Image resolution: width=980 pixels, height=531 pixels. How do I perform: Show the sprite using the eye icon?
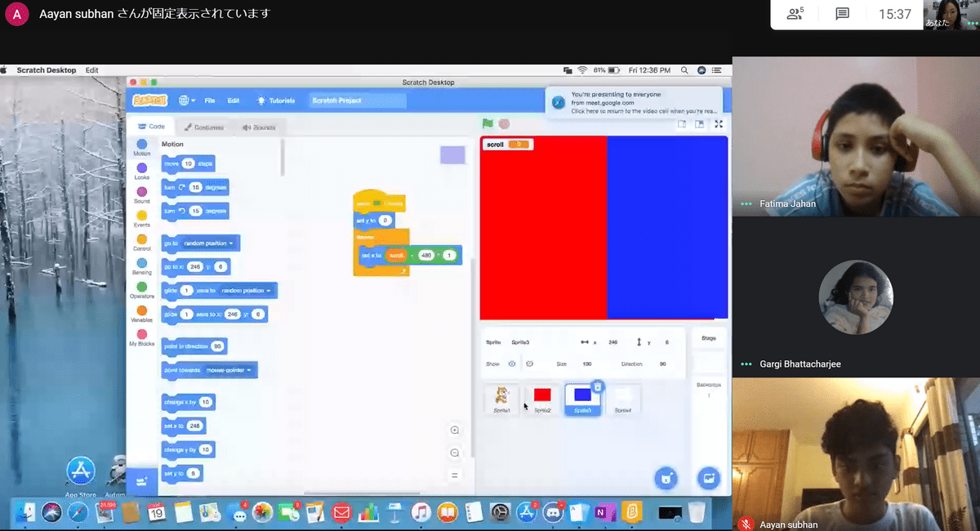(x=512, y=364)
